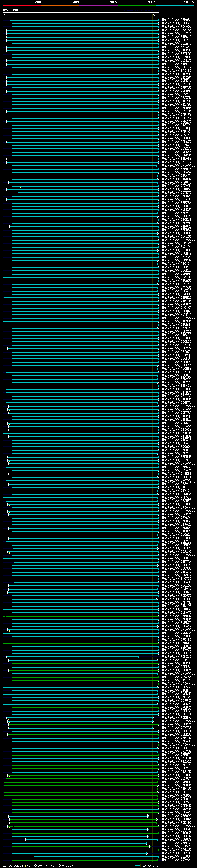Click hit label UniRef100_B4LNW5
The width and height of the screenshot is (197, 868).
point(177,399)
